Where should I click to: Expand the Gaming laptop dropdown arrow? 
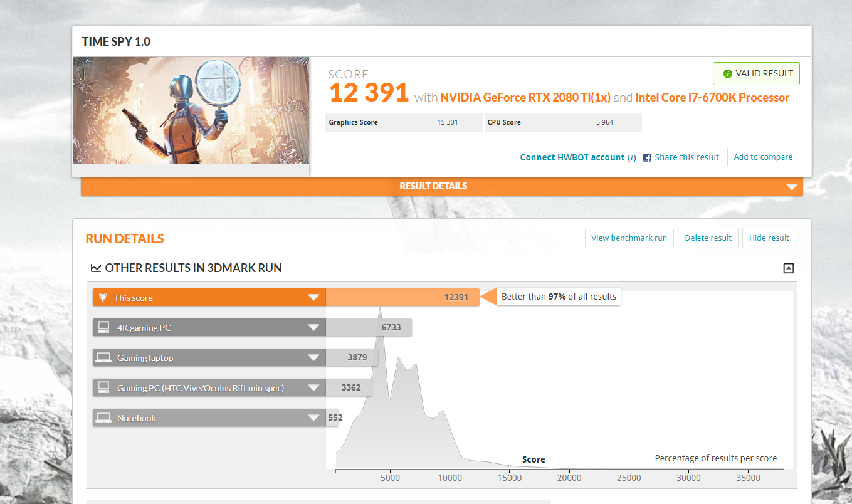coord(313,358)
